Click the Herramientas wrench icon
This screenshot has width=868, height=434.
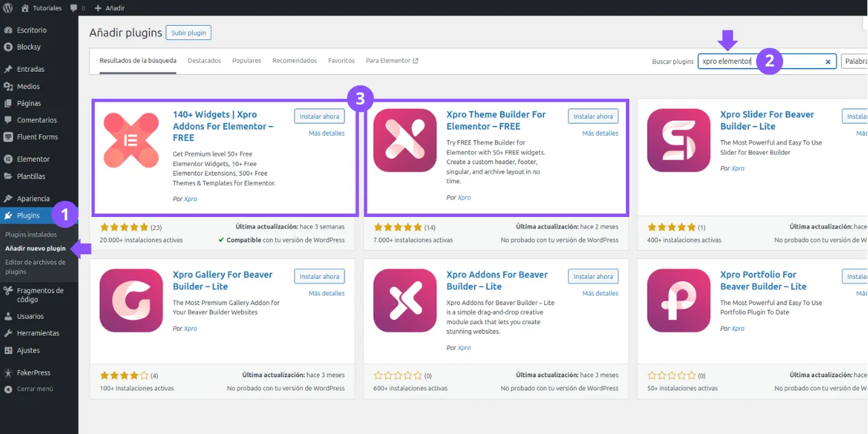(8, 334)
